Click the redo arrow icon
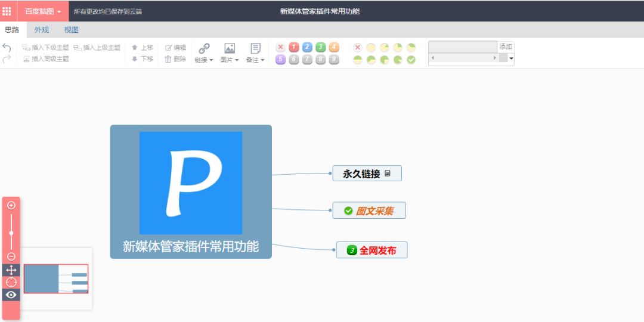The image size is (644, 322). (x=7, y=59)
